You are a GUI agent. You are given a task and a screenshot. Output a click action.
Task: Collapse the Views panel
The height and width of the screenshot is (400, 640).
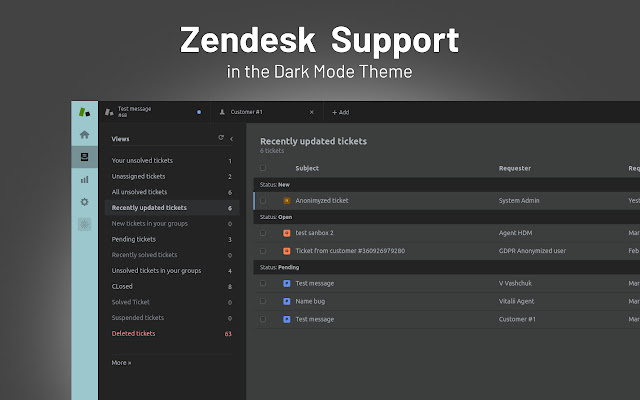pyautogui.click(x=231, y=138)
